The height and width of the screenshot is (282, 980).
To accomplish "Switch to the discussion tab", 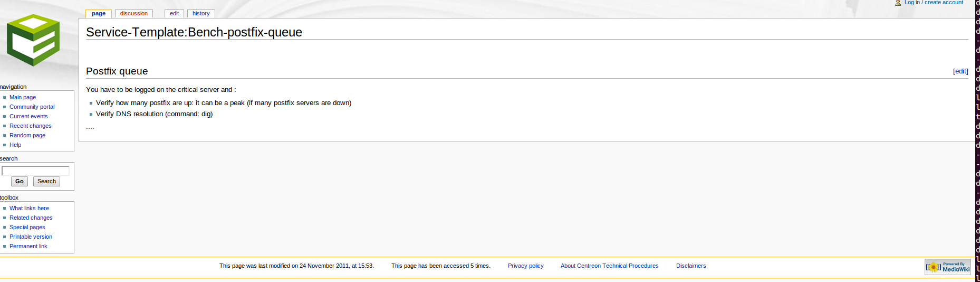I will (x=134, y=14).
